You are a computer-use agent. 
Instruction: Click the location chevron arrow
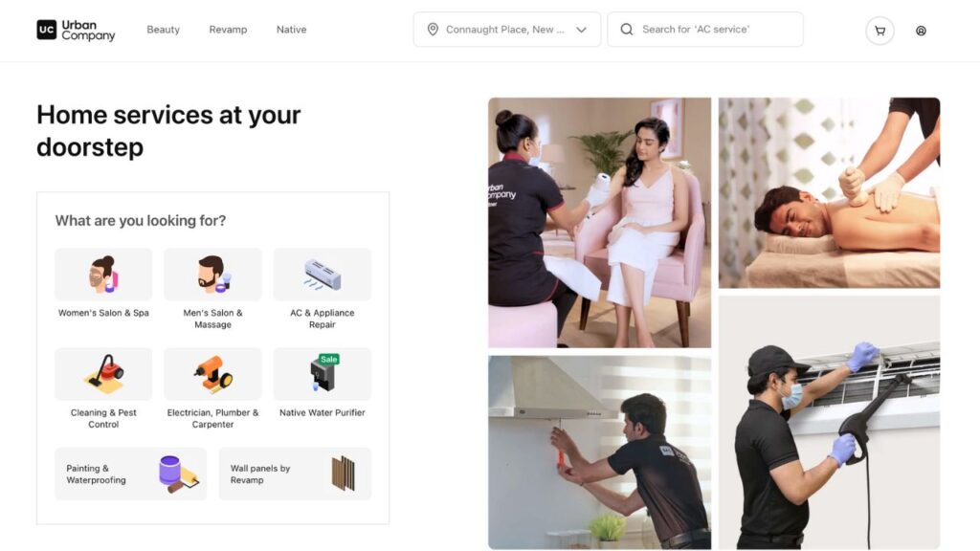click(x=581, y=30)
